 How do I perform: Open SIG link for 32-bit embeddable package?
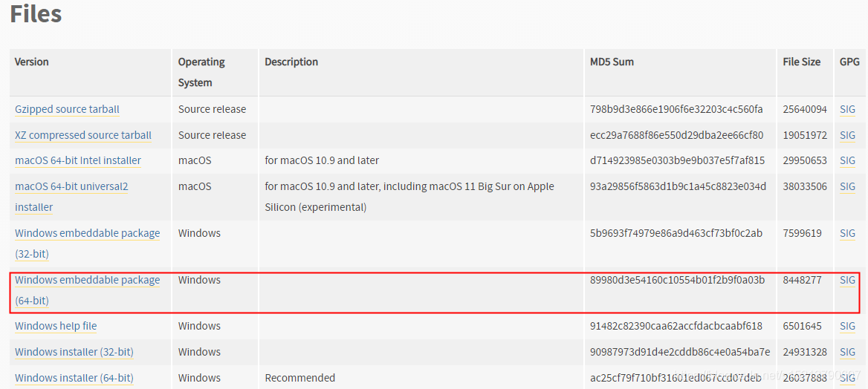pos(847,234)
